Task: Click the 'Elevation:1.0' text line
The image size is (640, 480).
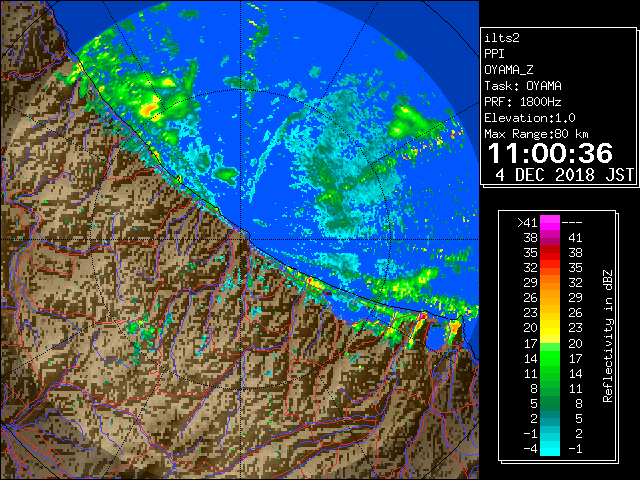Action: tap(530, 118)
